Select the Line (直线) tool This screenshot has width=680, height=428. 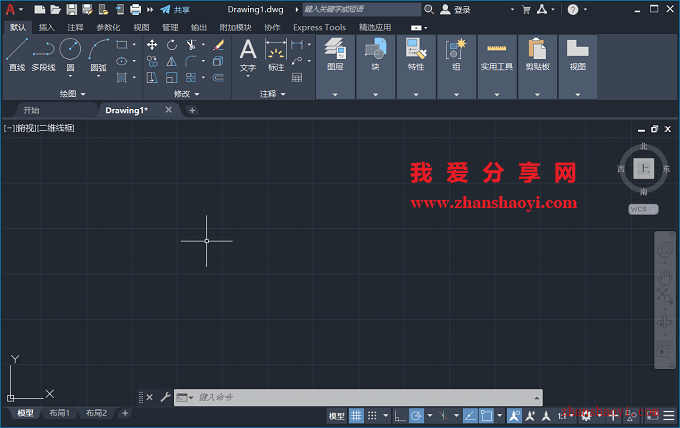17,54
